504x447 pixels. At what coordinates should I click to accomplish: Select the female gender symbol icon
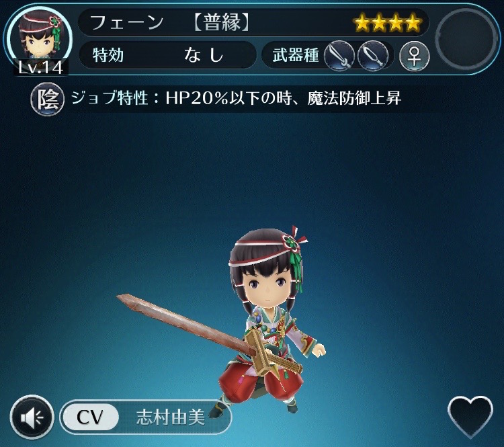click(x=415, y=56)
